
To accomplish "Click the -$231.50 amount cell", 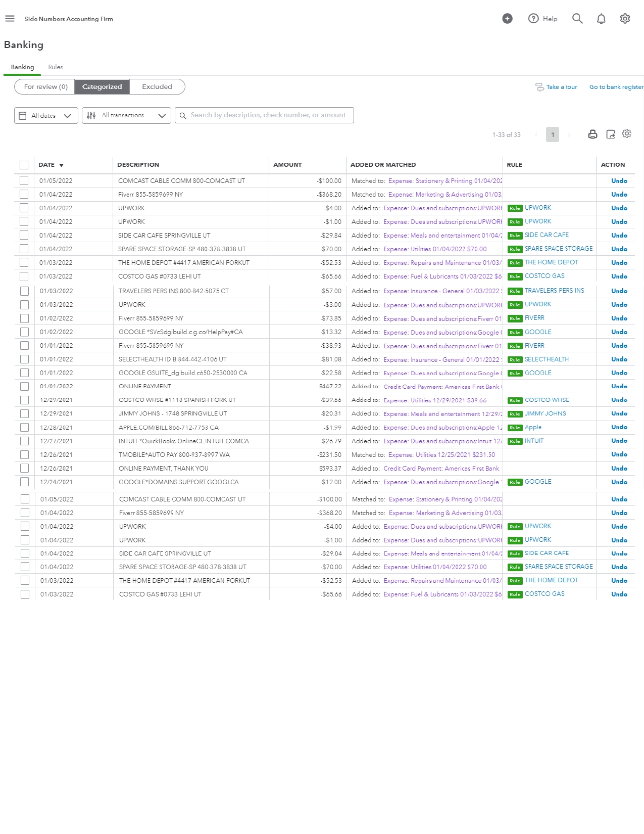I will [329, 455].
